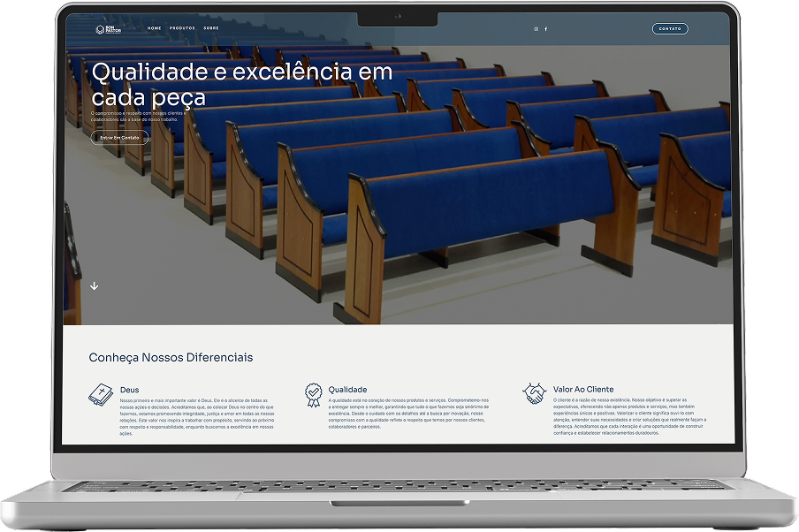Screen dimensions: 799x532
Task: Click the scroll-down arrow on hero
Action: click(95, 285)
